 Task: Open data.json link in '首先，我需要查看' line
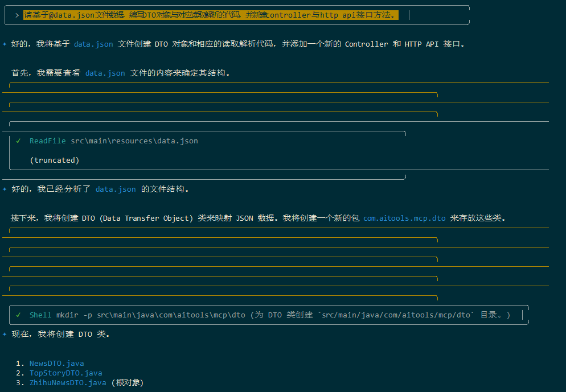click(x=105, y=73)
